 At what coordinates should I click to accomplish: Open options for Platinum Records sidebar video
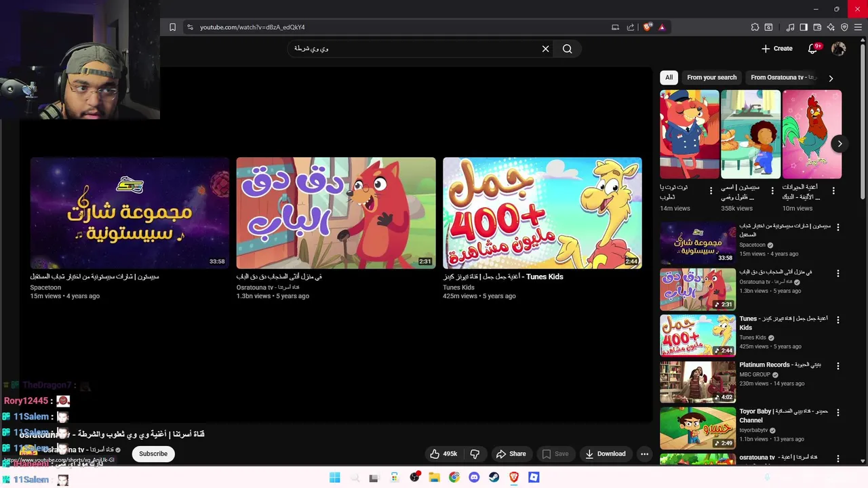coord(837,366)
